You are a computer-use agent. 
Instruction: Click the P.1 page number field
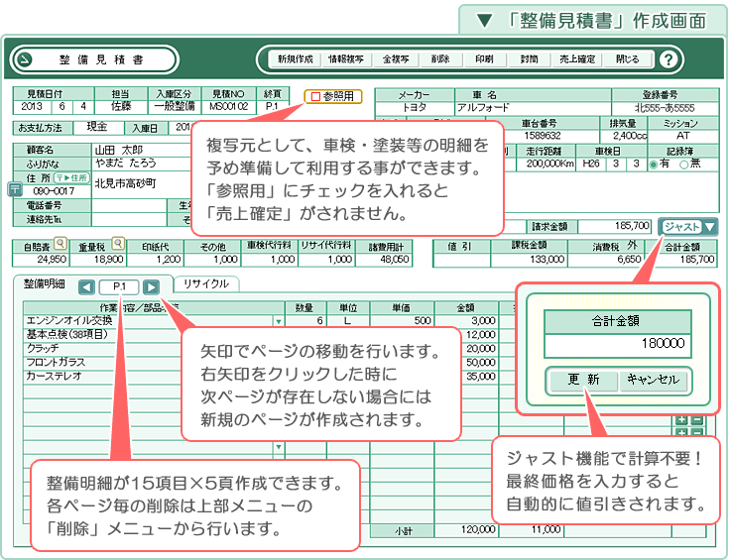point(119,286)
